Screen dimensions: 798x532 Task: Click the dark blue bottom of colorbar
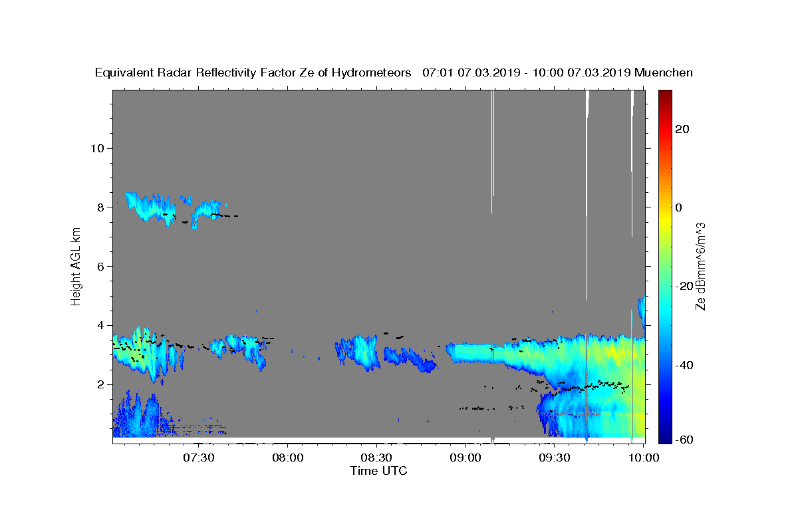tap(665, 438)
